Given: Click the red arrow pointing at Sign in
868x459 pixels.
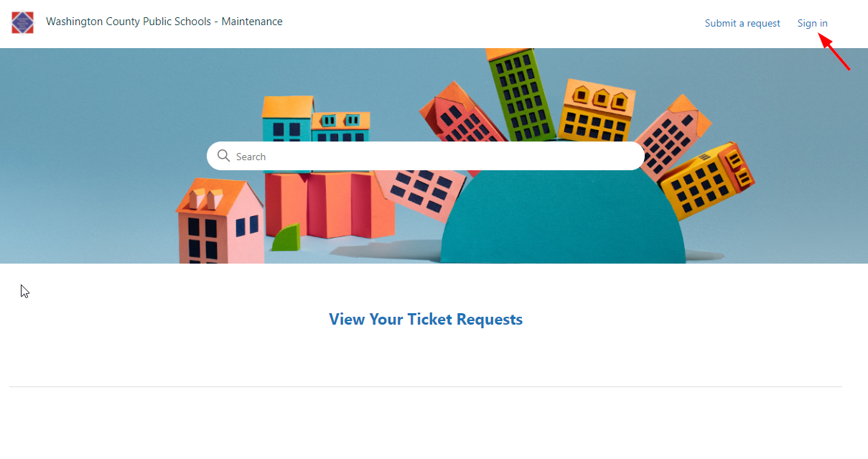Looking at the screenshot, I should coord(835,53).
